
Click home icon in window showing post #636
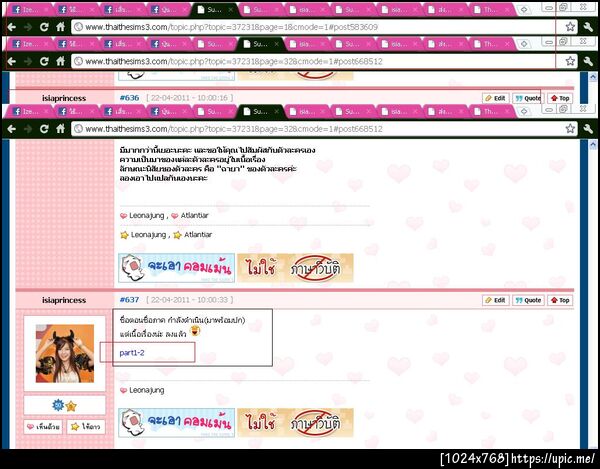pos(60,61)
